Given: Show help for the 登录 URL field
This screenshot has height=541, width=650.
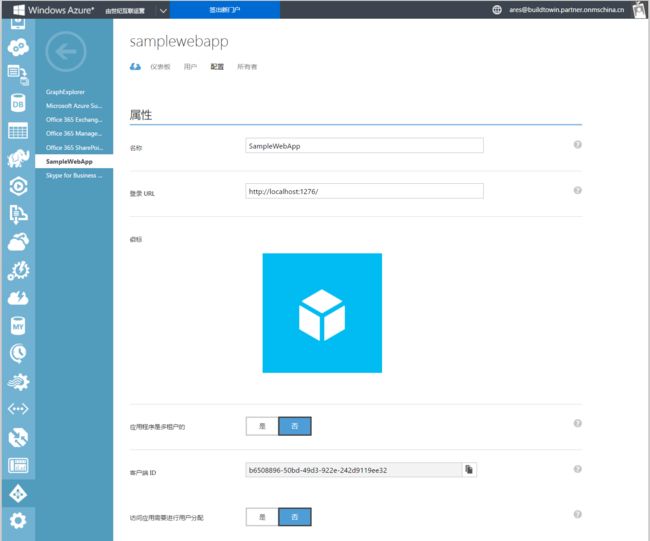Looking at the screenshot, I should tap(577, 190).
